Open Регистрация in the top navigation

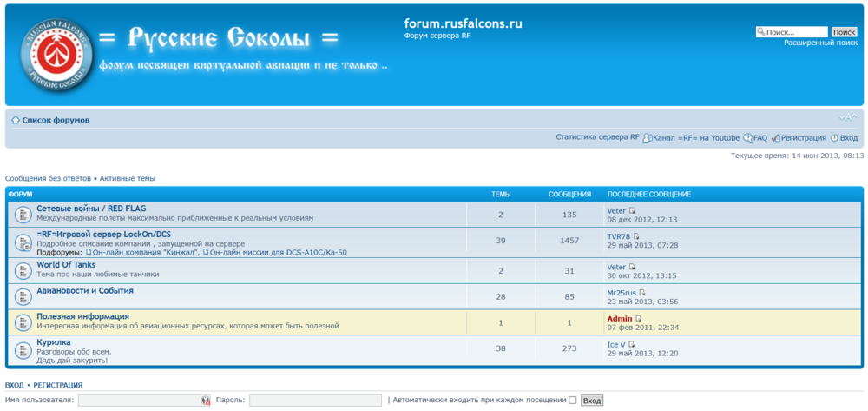[803, 138]
